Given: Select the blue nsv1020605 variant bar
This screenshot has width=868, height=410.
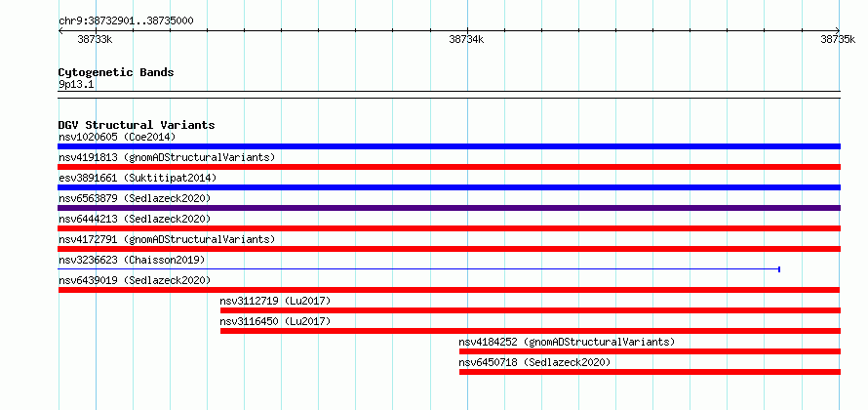Looking at the screenshot, I should (449, 146).
